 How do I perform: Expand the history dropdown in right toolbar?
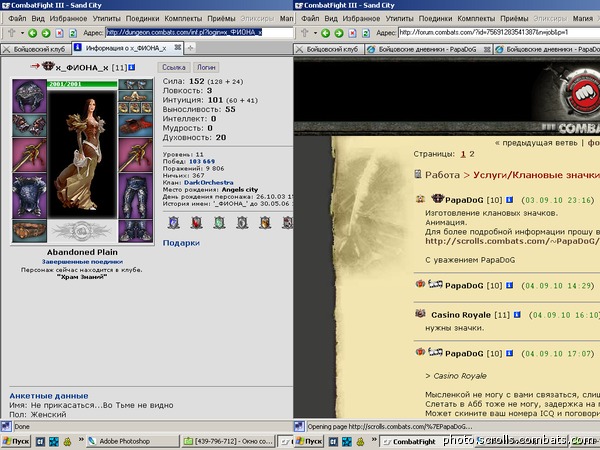315,33
